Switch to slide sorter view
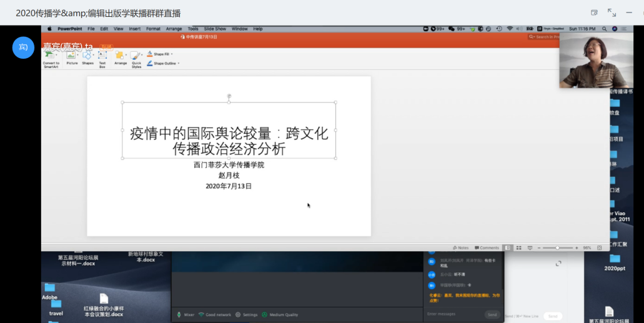644x323 pixels. click(x=519, y=248)
